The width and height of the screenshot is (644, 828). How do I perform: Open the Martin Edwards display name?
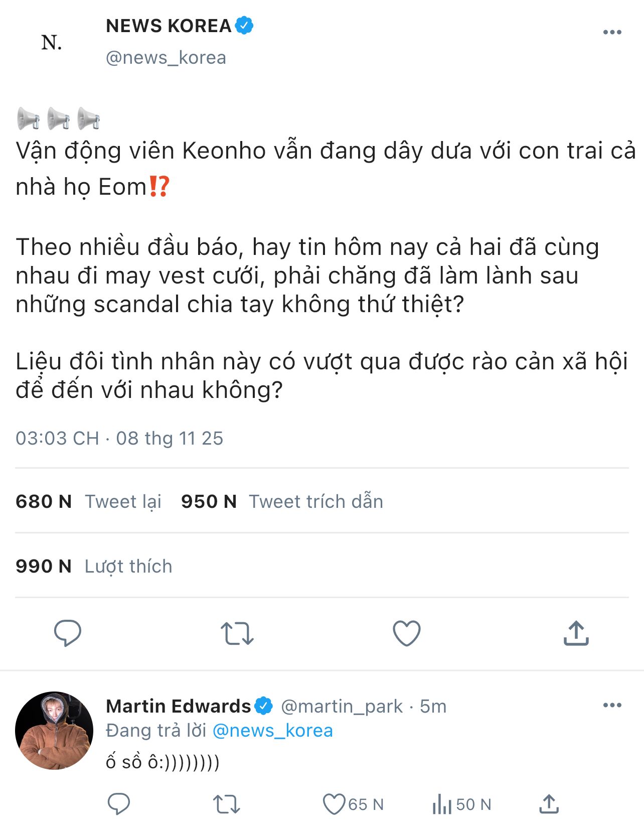coord(178,706)
